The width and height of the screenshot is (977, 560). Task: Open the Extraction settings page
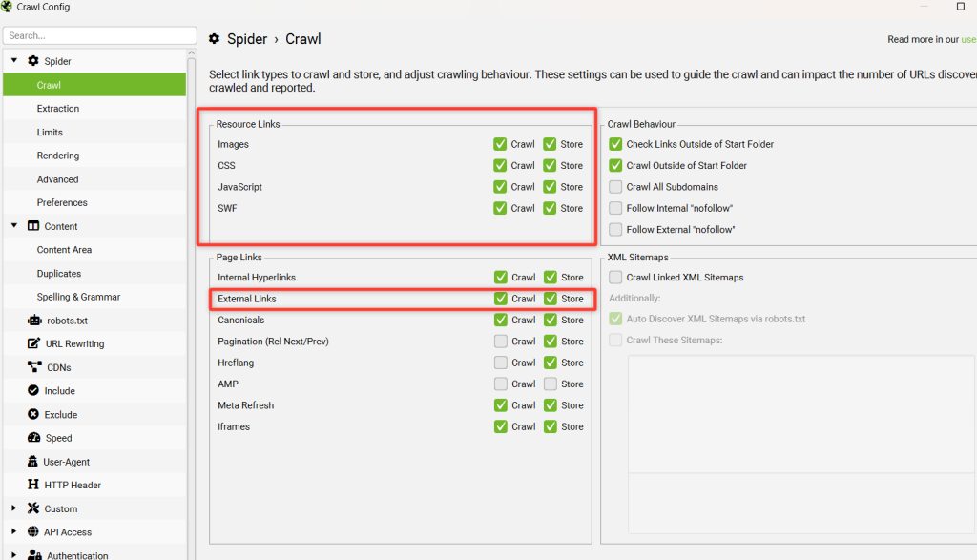[94, 109]
